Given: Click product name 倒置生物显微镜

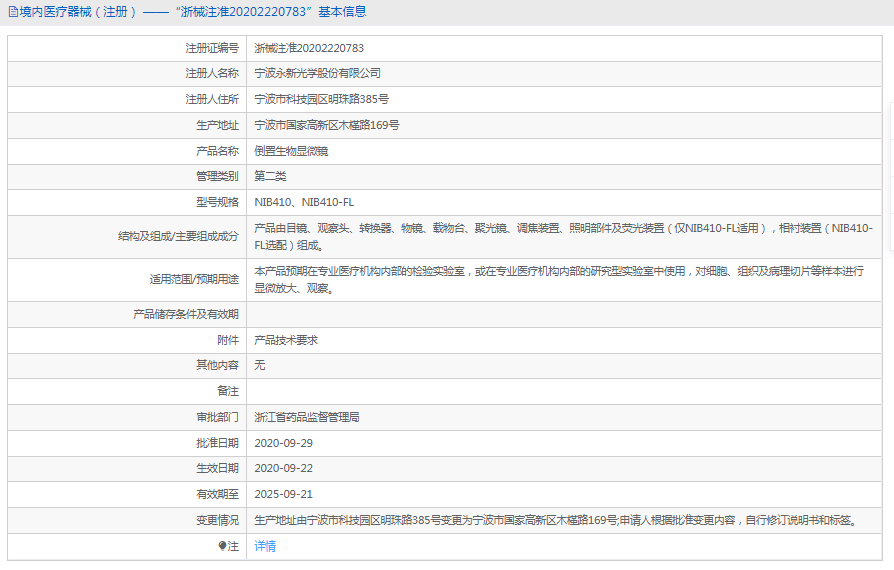Looking at the screenshot, I should coord(291,151).
